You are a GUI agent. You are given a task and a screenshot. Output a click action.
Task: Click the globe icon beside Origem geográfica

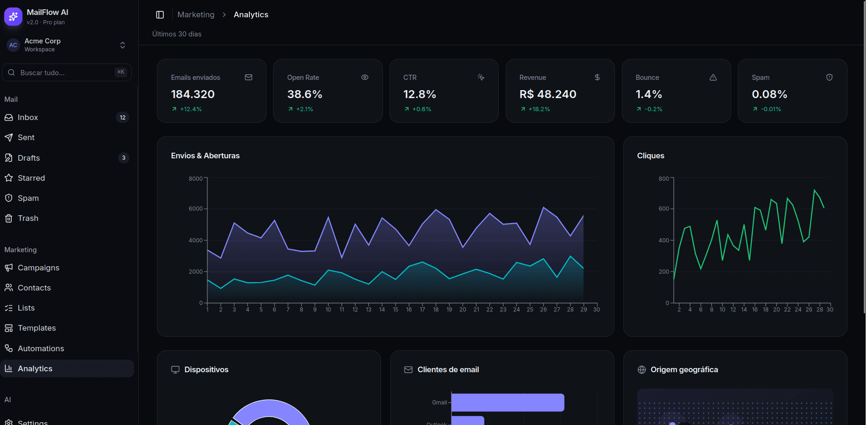(x=642, y=370)
